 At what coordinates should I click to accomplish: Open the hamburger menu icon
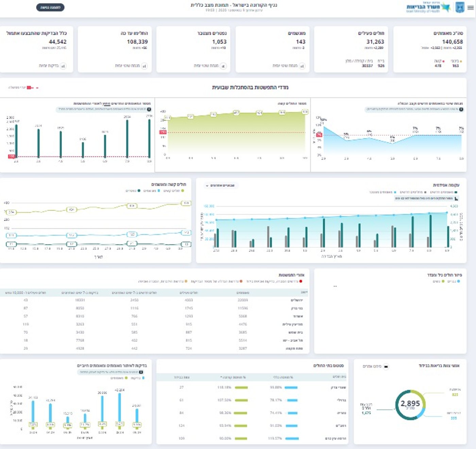[x=470, y=7]
